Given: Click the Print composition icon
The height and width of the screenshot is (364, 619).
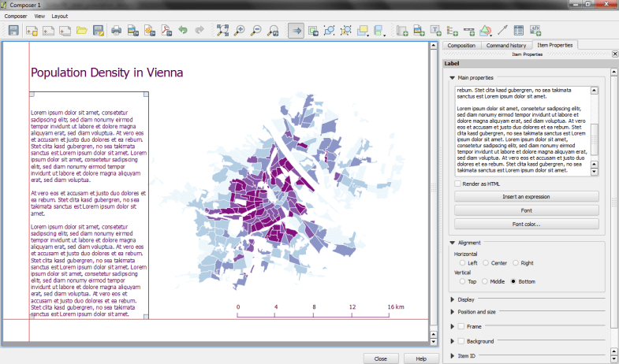Looking at the screenshot, I should [117, 31].
